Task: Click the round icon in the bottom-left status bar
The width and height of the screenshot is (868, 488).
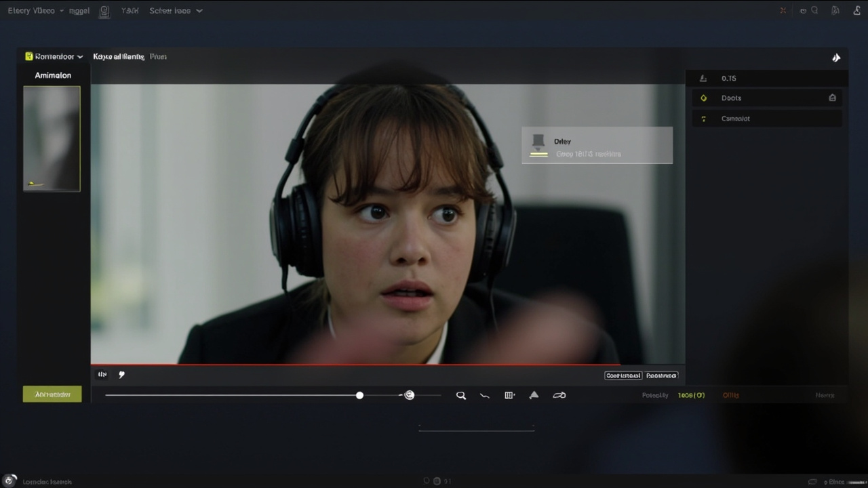Action: point(10,481)
